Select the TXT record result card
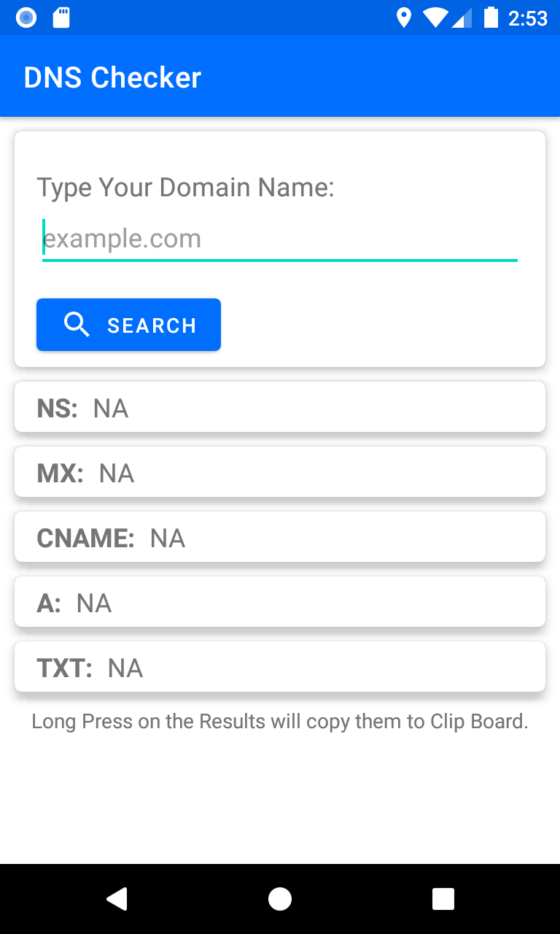Screen dimensions: 560x934 280,667
